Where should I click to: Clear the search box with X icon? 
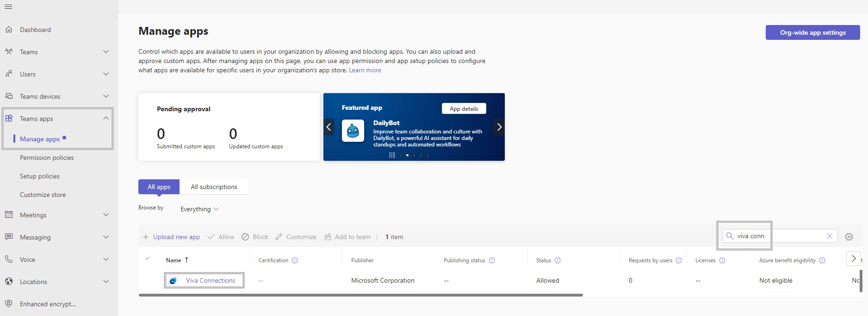pyautogui.click(x=829, y=236)
